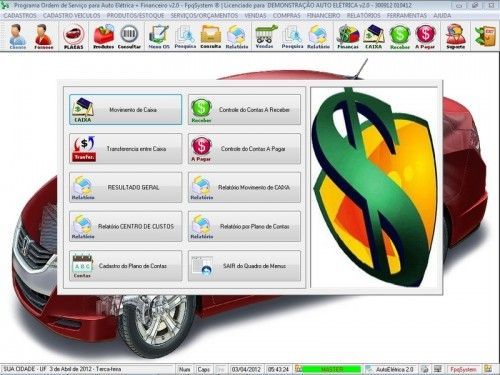The image size is (500, 375).
Task: Click RESULTADO GERAL report button
Action: coord(126,188)
